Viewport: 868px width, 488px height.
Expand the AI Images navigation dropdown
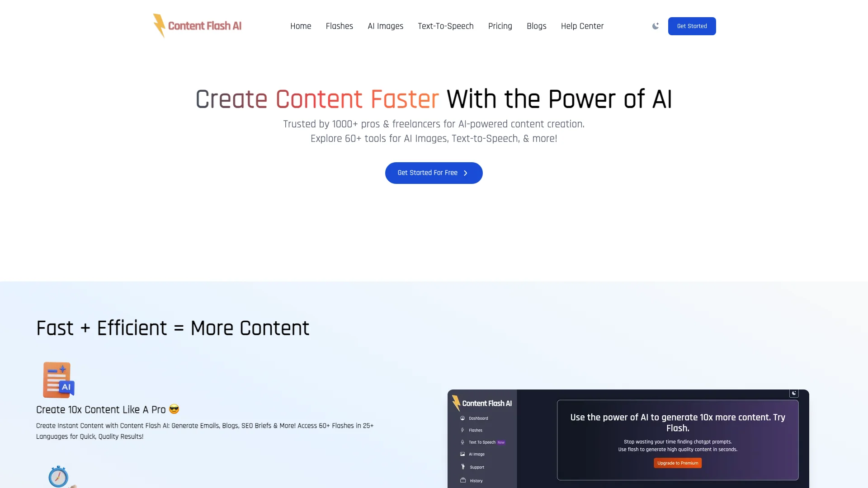385,26
